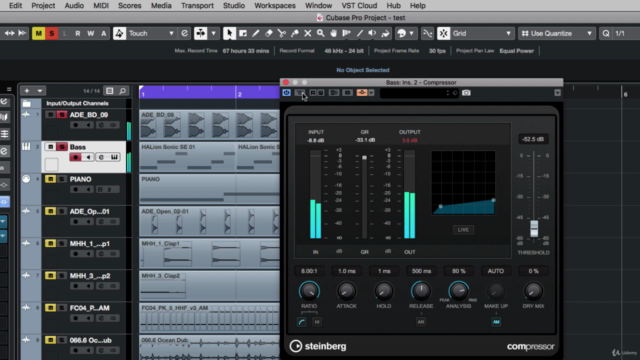640x360 pixels.
Task: Select the Glue tool
Action: coord(295,33)
